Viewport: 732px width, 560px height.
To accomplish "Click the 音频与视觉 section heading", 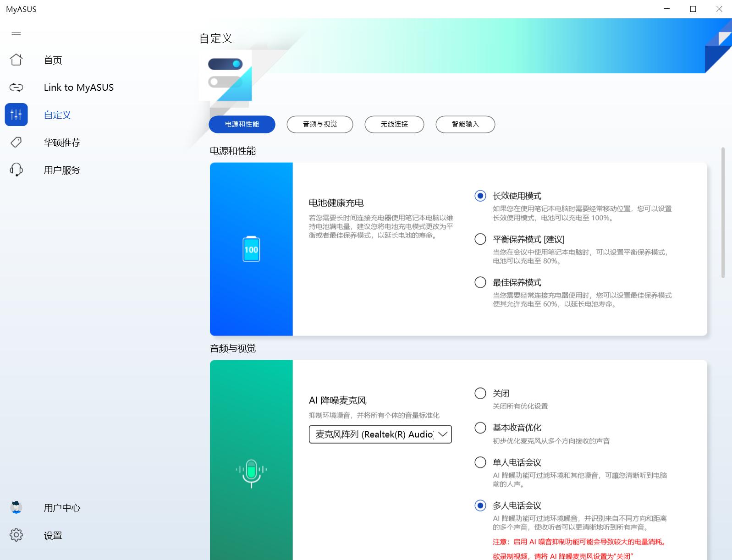I will pyautogui.click(x=233, y=348).
